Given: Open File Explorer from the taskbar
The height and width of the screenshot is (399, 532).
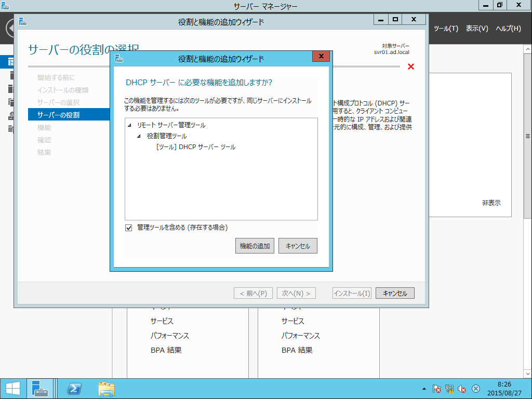Looking at the screenshot, I should (x=106, y=389).
